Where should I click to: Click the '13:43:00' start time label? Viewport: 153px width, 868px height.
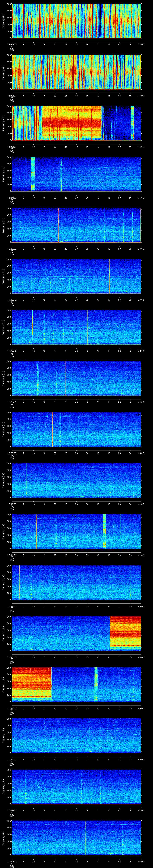coord(12,657)
